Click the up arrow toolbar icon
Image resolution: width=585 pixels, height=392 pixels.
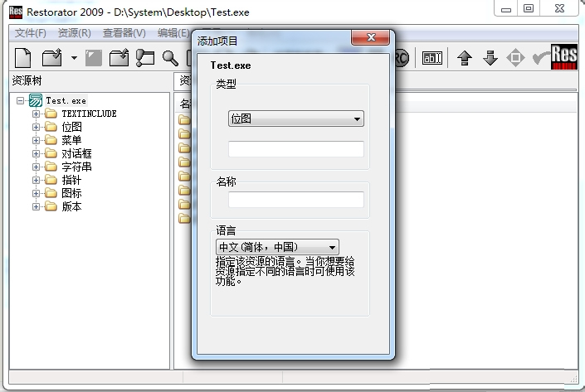pos(465,57)
